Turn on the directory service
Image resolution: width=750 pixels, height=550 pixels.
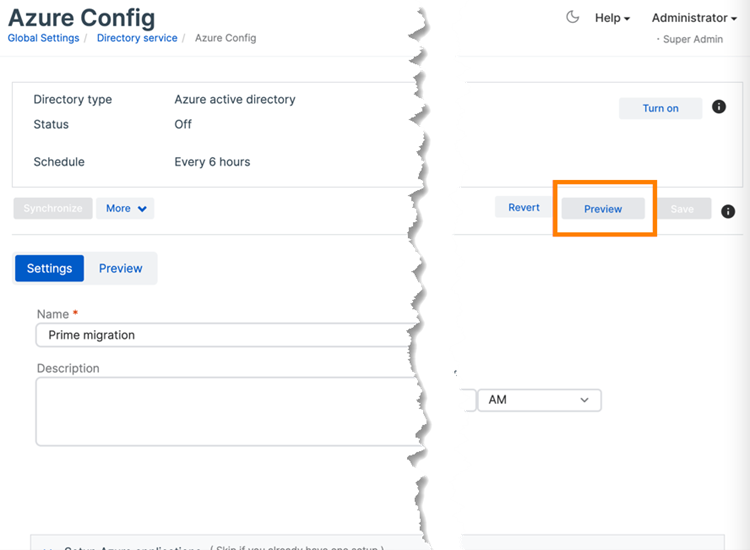tap(660, 108)
